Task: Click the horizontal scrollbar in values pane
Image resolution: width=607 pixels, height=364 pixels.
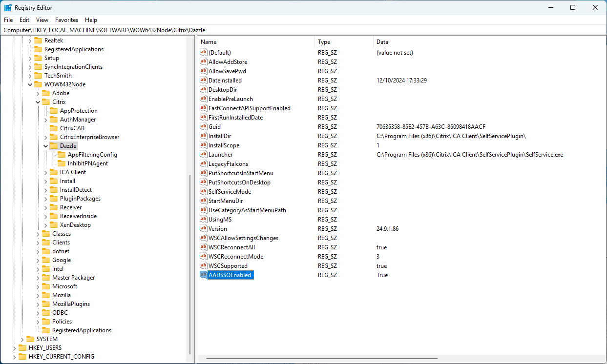Action: 342,359
